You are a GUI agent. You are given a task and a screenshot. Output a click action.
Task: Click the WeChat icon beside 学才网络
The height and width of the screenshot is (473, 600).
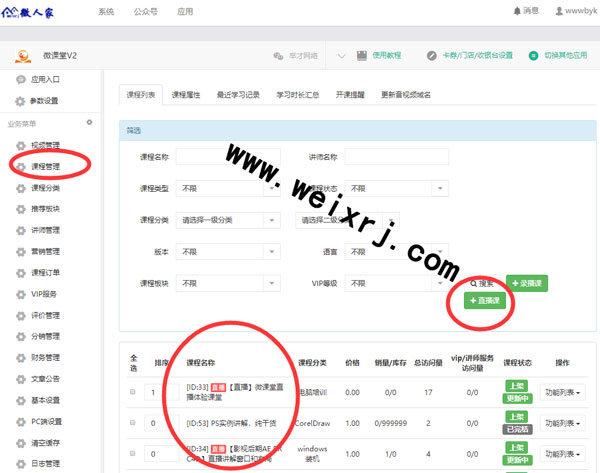278,56
